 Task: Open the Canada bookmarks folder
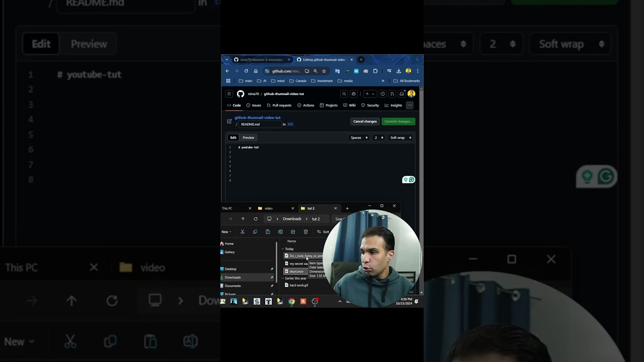(298, 80)
